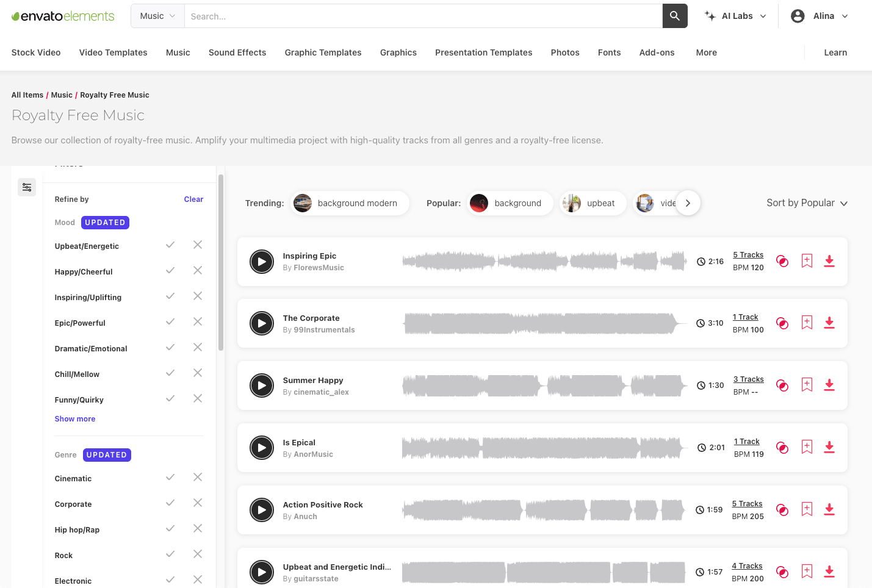Switch to the Sound Effects category
The height and width of the screenshot is (588, 872).
coord(237,52)
